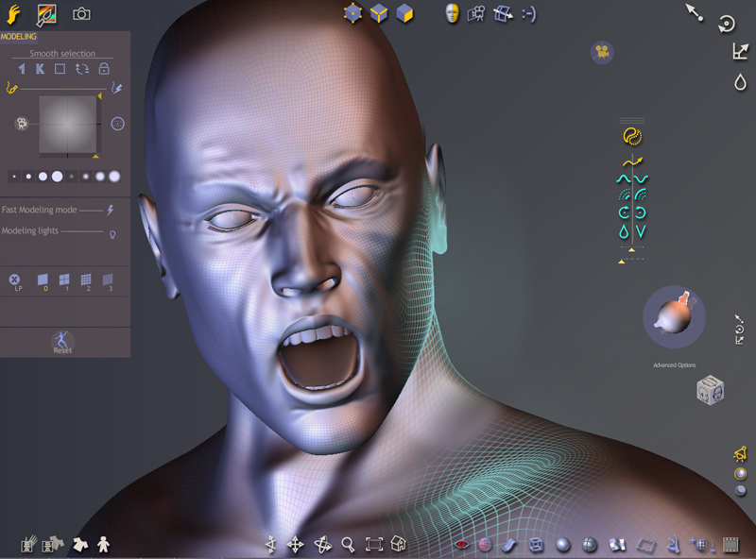Click the top toolbar box-with-arrows icon

tap(503, 14)
